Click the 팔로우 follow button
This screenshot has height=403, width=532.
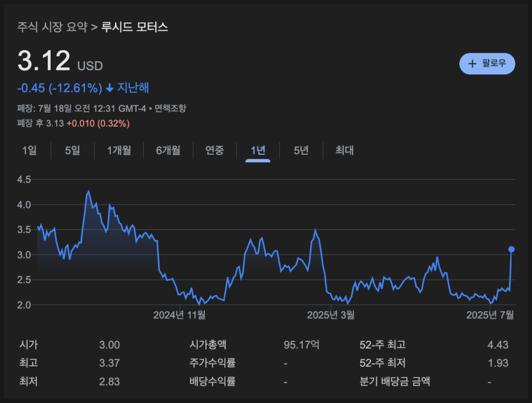(x=487, y=63)
